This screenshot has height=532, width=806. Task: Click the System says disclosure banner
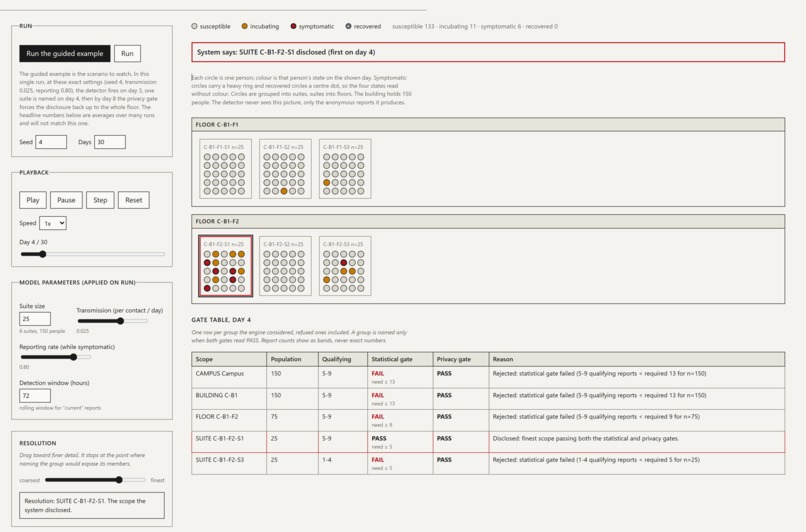tap(488, 52)
